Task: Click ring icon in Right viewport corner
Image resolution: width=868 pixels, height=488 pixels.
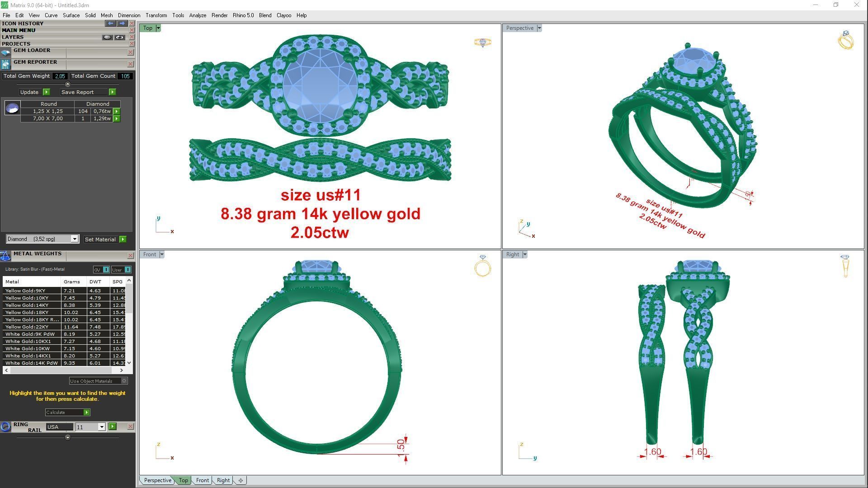Action: pyautogui.click(x=845, y=266)
